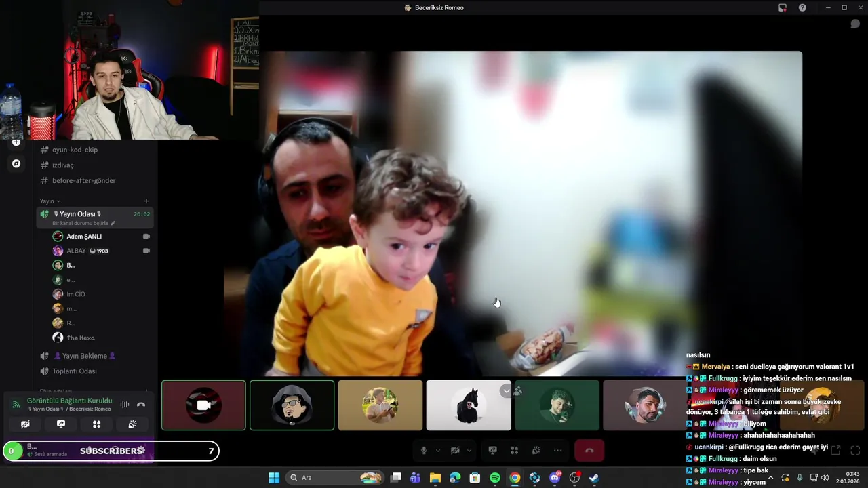
Task: Open camera options dropdown arrow
Action: (469, 451)
